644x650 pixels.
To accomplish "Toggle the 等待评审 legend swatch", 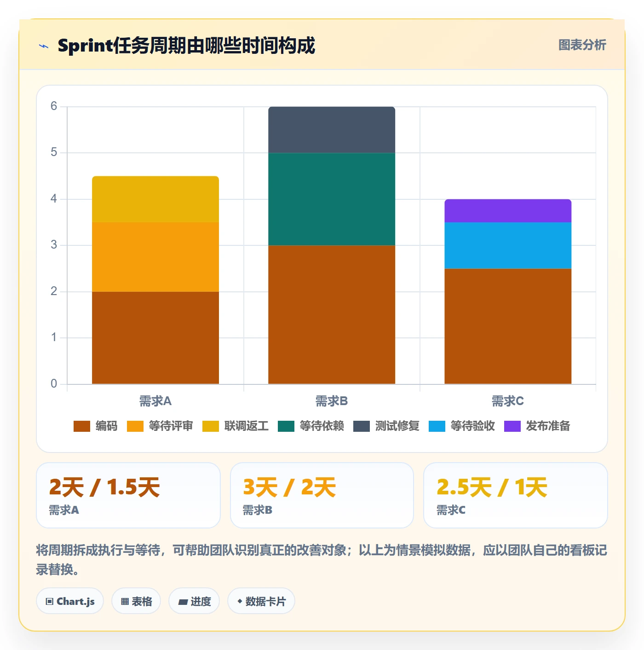I will point(135,426).
